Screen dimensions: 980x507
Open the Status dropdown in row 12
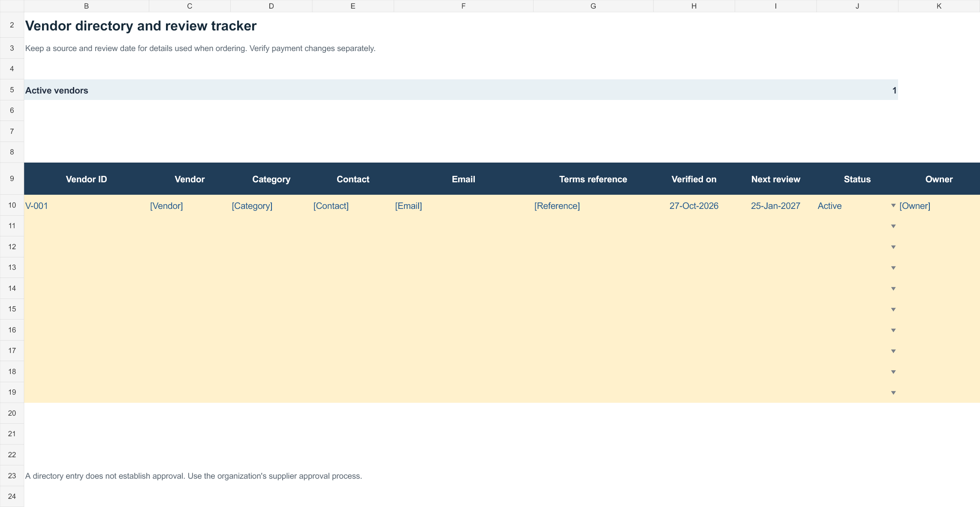[893, 247]
